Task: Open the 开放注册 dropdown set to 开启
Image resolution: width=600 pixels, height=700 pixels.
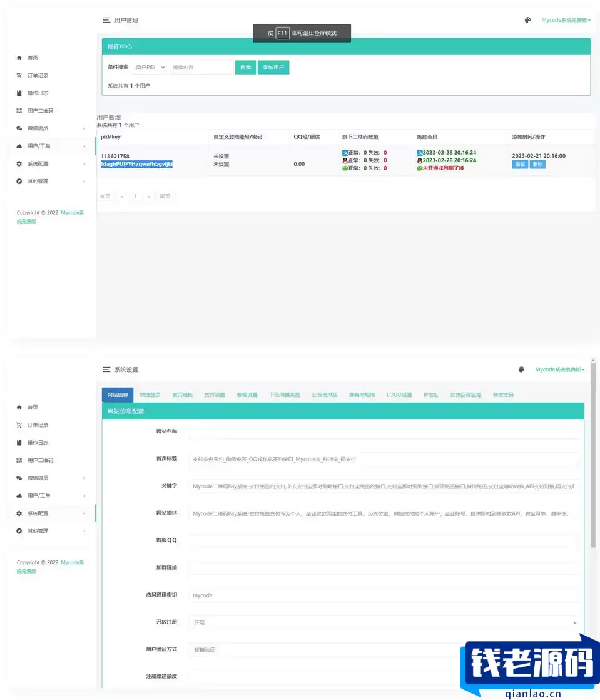Action: 384,622
